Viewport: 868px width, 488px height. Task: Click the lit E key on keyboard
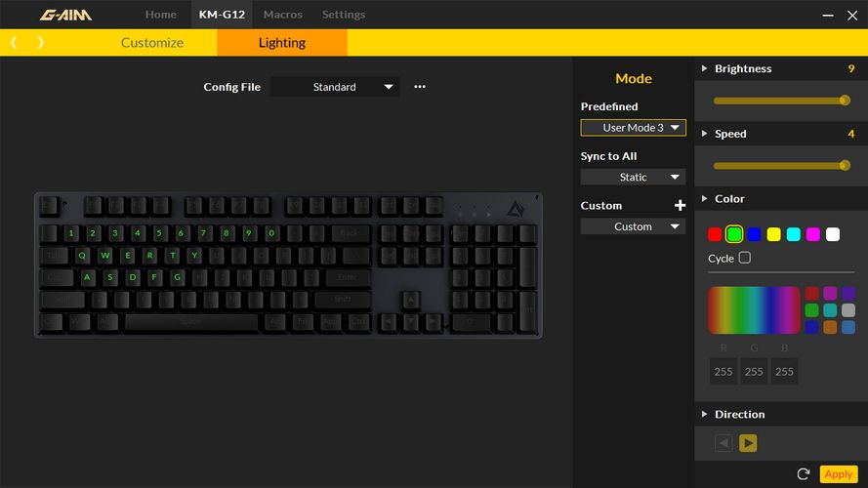tap(128, 255)
